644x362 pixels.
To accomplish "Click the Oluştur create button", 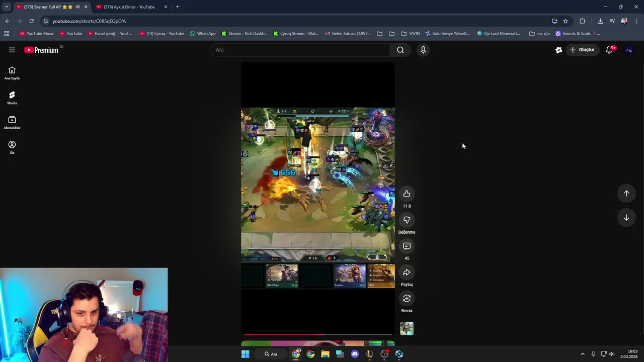I will coord(582,50).
